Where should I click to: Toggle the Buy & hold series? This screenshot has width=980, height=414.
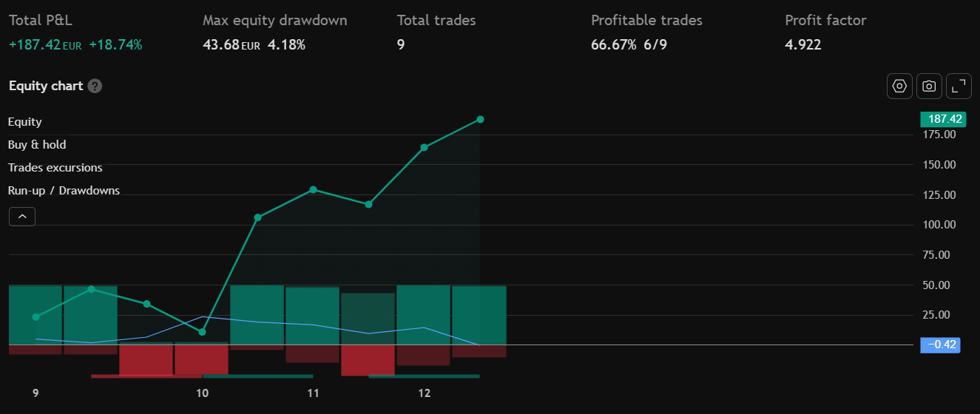click(37, 145)
